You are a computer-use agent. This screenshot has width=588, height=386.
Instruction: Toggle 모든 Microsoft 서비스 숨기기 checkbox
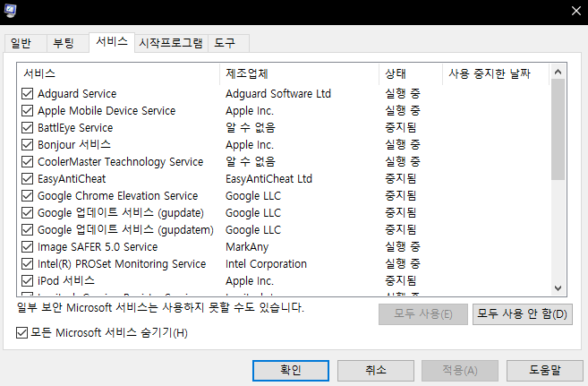point(21,333)
